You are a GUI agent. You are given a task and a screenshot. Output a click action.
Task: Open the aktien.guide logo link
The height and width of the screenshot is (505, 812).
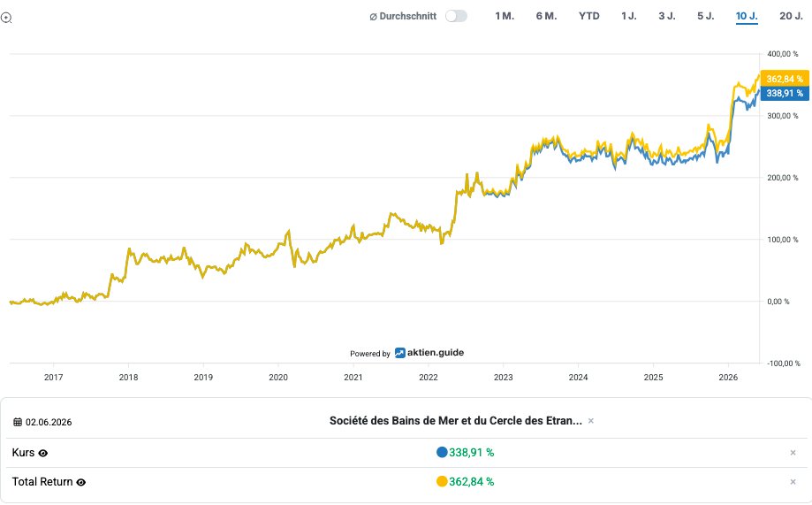(429, 353)
